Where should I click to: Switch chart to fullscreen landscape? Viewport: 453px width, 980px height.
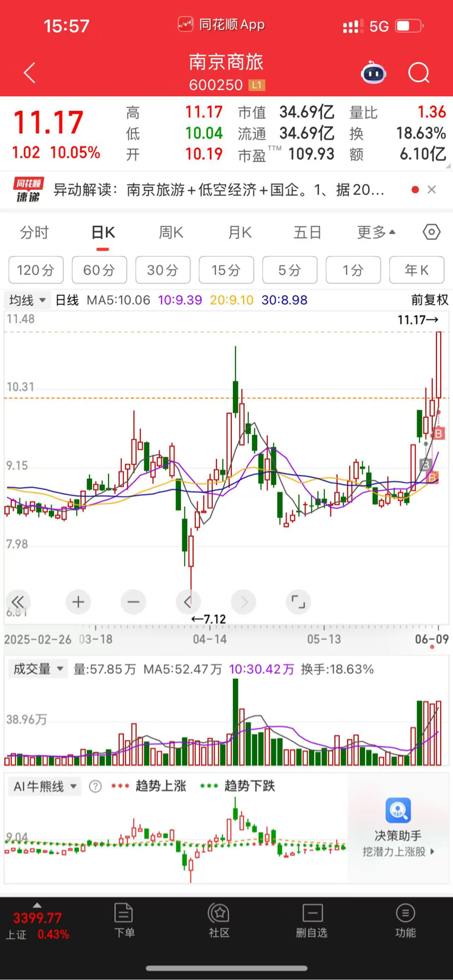click(x=298, y=602)
